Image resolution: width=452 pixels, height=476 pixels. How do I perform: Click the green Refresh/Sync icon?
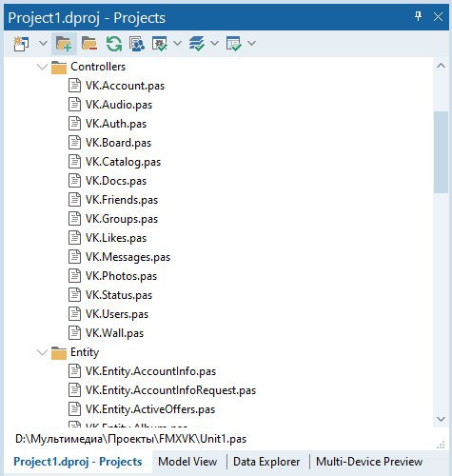pos(114,44)
